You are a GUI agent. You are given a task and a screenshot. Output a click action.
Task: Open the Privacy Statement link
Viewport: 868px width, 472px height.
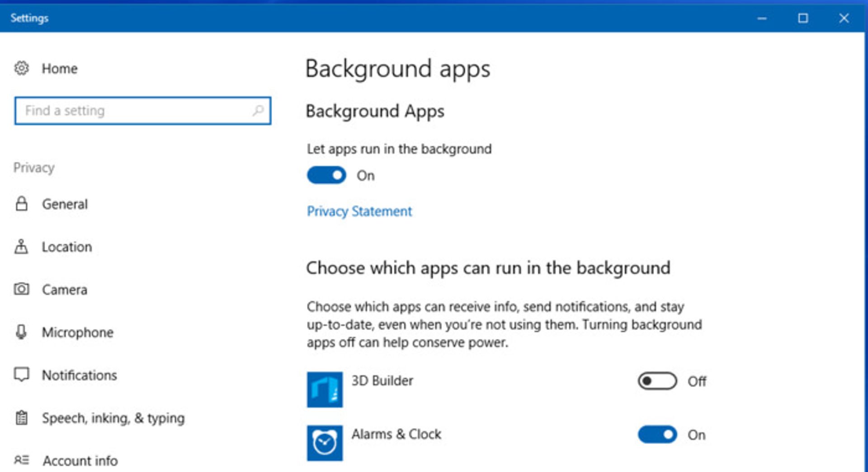pos(359,211)
